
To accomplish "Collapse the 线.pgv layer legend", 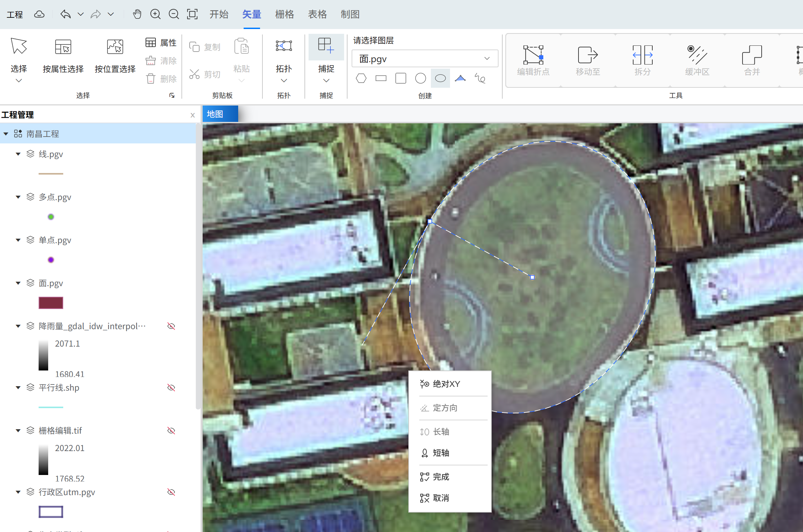I will pyautogui.click(x=18, y=154).
